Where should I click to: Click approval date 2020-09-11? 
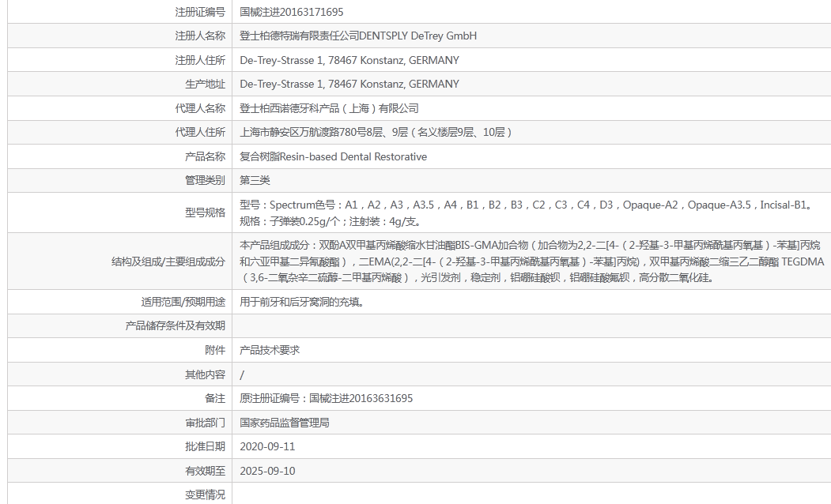(x=267, y=446)
